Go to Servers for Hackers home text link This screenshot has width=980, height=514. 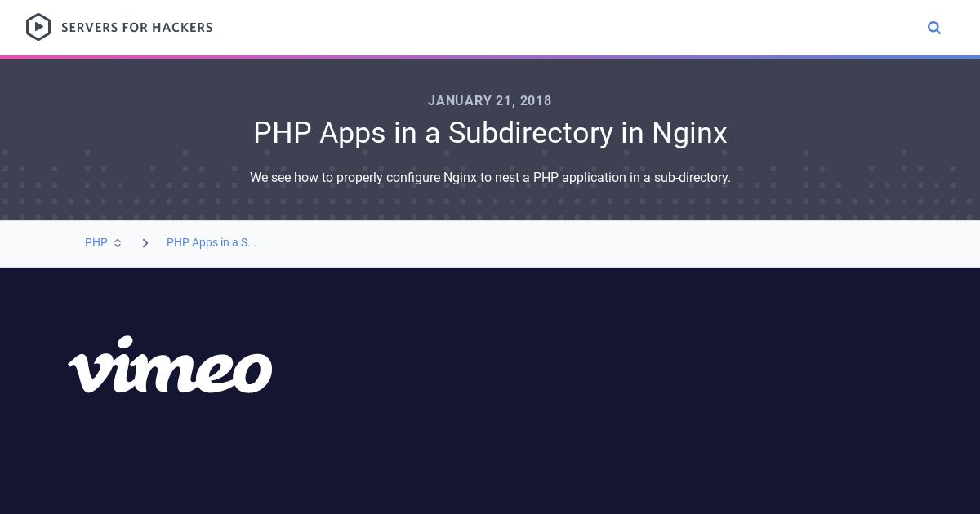(x=137, y=28)
